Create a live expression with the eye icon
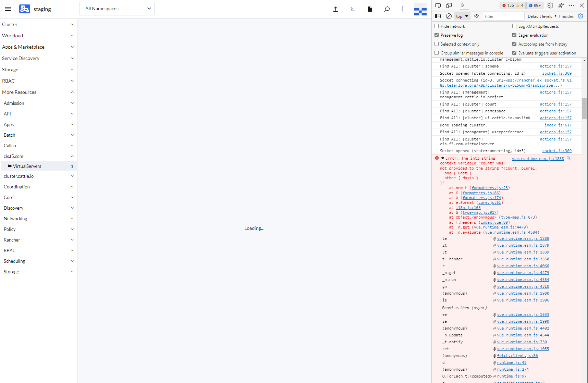 pos(476,16)
